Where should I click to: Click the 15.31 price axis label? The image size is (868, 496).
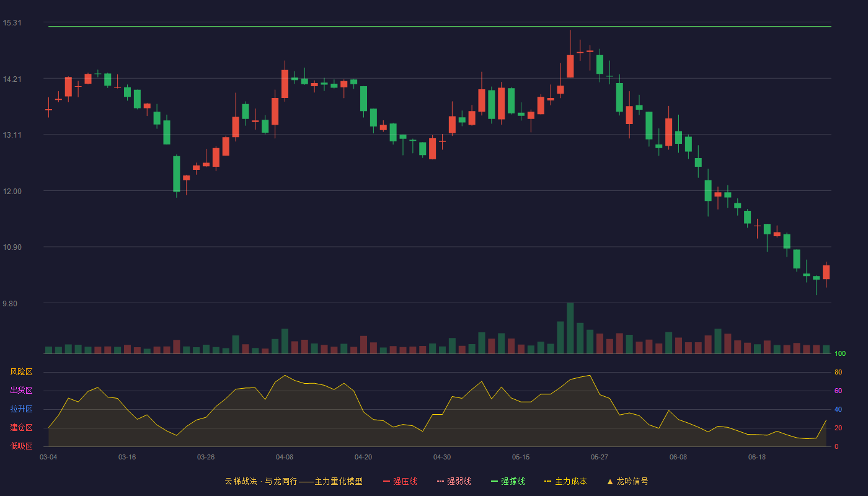click(x=12, y=23)
